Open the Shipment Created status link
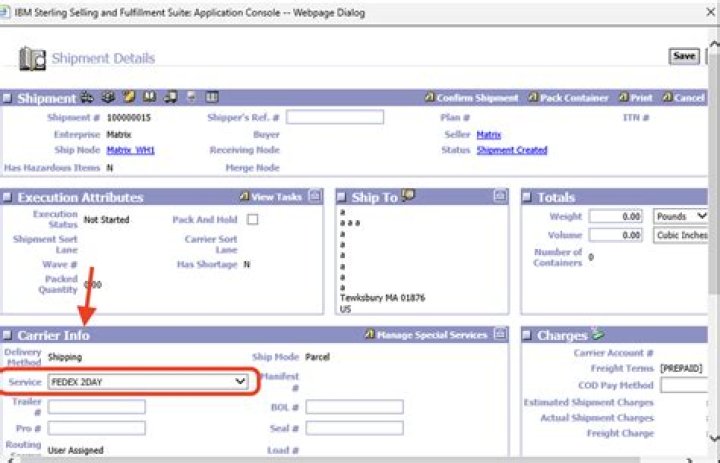 (x=512, y=150)
